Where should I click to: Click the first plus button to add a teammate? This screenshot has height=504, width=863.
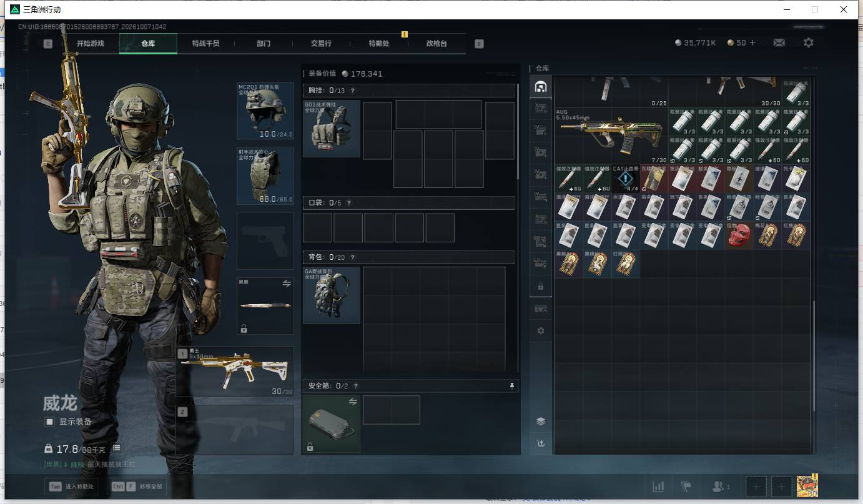coord(756,487)
